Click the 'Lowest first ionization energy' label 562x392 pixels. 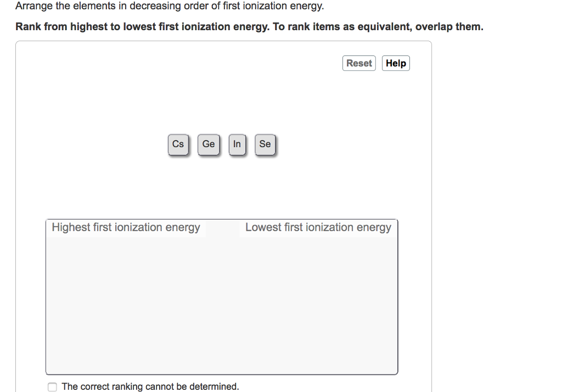(x=318, y=227)
